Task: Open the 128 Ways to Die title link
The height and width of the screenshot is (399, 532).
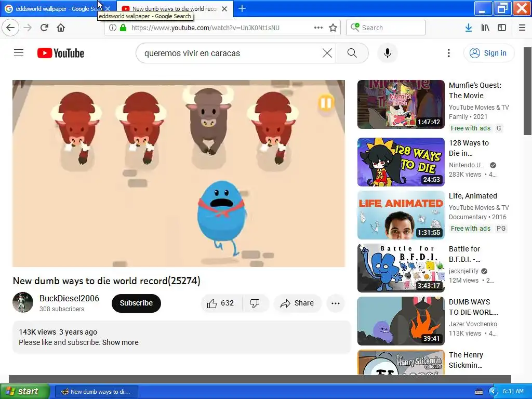Action: pyautogui.click(x=469, y=148)
